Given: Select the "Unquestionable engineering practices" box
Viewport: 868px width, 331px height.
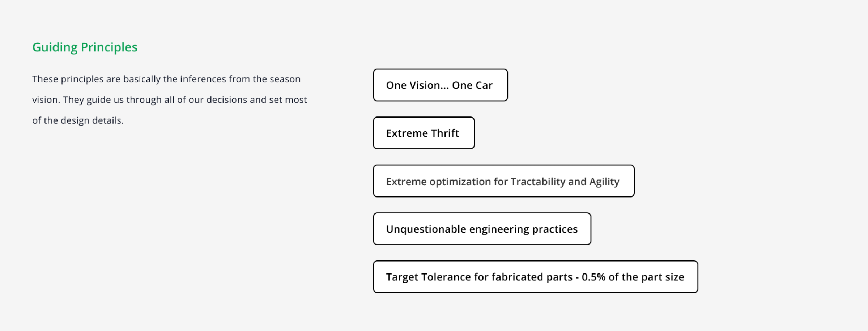Looking at the screenshot, I should tap(482, 229).
